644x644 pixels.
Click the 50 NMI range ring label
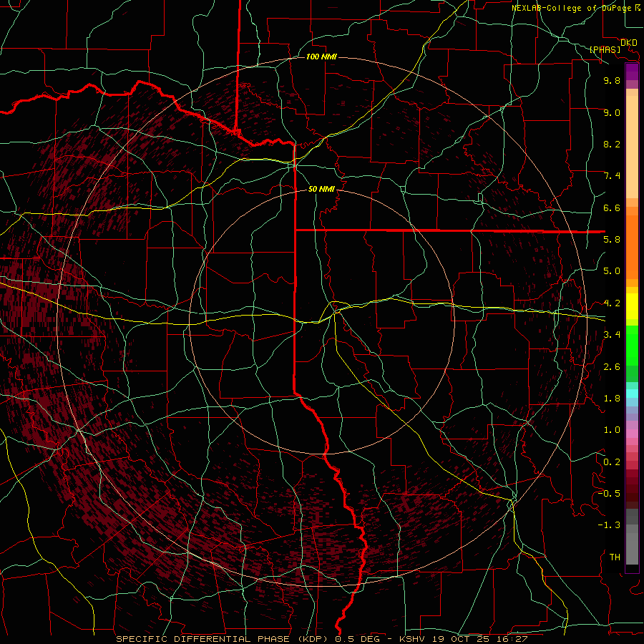click(x=321, y=189)
